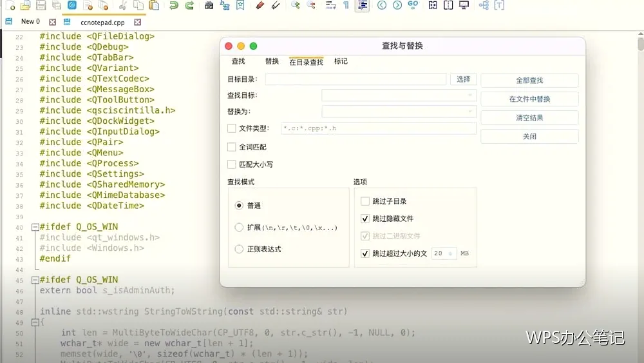Select the 正则表达式 radio button

(x=239, y=249)
